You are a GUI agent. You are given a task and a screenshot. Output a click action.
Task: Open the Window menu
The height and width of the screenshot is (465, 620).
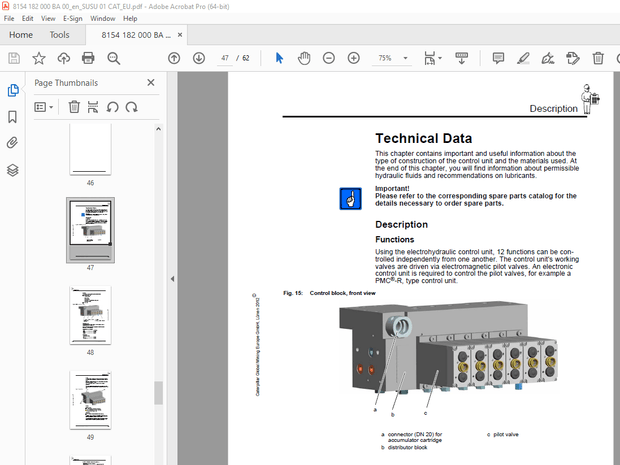pyautogui.click(x=102, y=19)
